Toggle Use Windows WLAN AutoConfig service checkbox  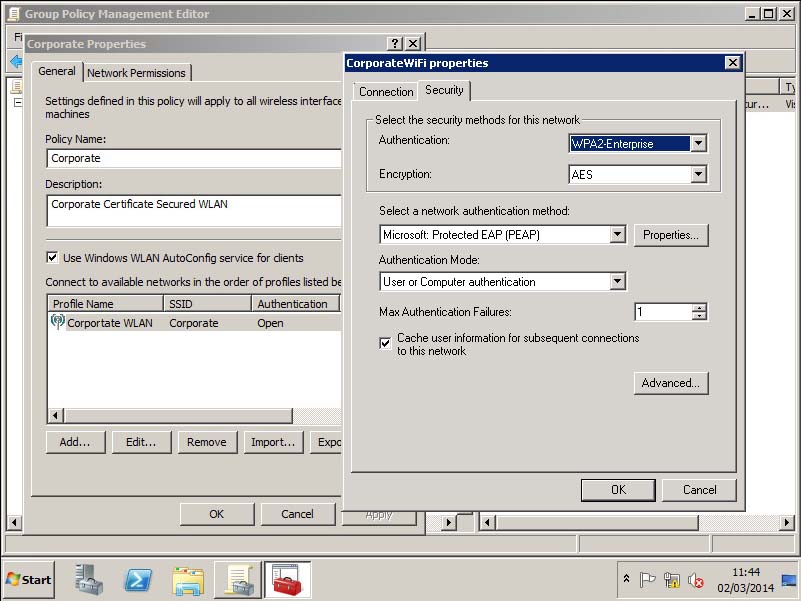(x=52, y=257)
